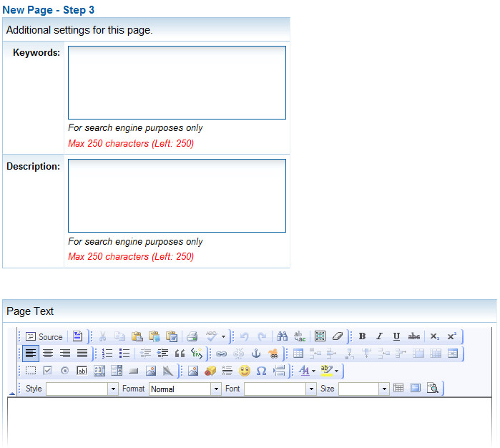
Task: Insert a numbered list
Action: coord(107,354)
